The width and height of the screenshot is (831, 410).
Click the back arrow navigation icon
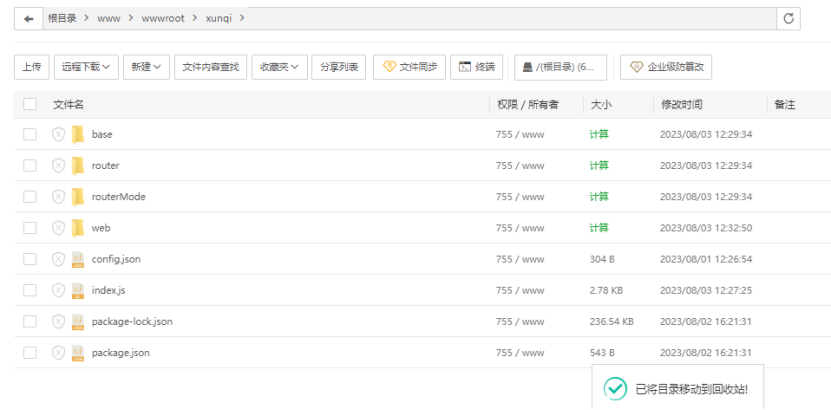click(x=29, y=18)
